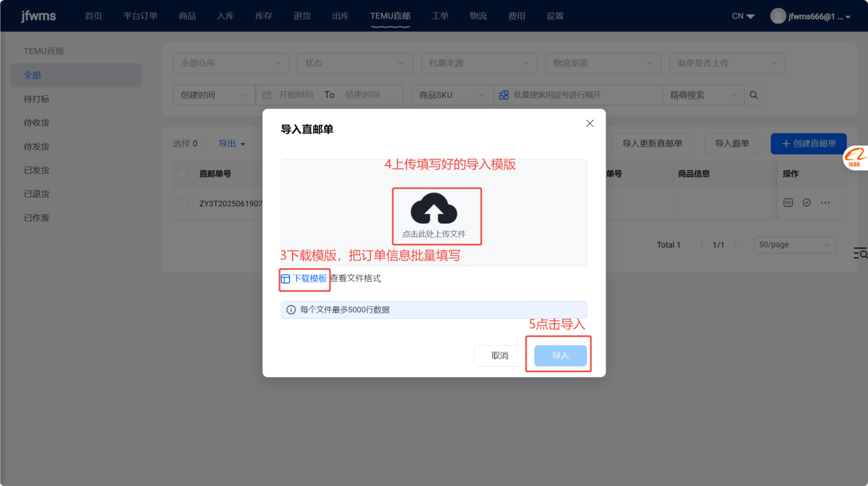Viewport: 868px width, 486px height.
Task: Expand the 导出 dropdown
Action: pos(232,144)
